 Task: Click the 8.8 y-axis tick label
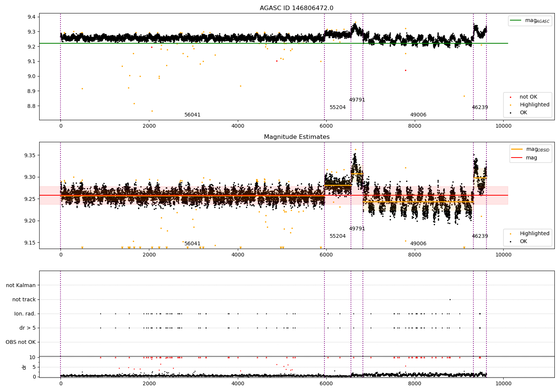[x=31, y=106]
